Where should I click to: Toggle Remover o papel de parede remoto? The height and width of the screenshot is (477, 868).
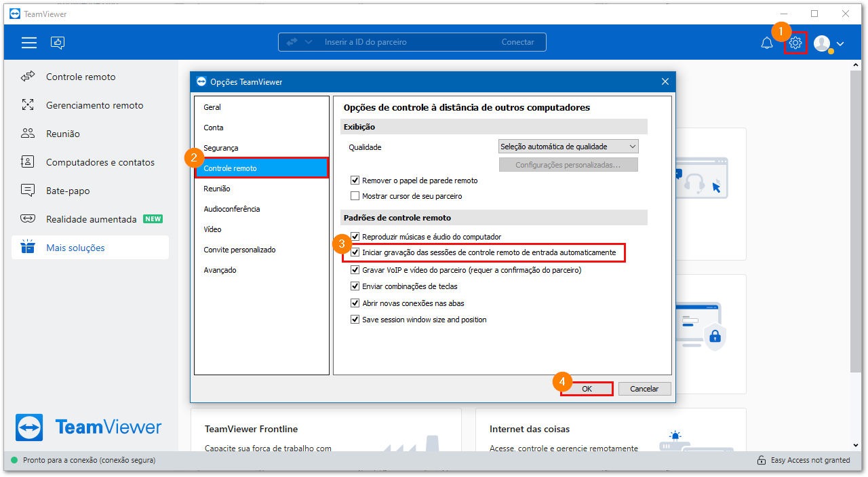[x=355, y=180]
